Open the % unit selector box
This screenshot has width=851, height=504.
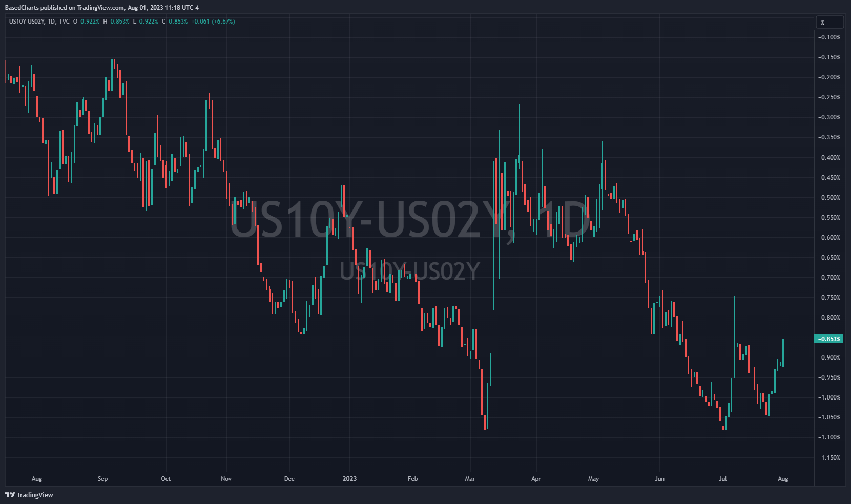click(x=829, y=22)
